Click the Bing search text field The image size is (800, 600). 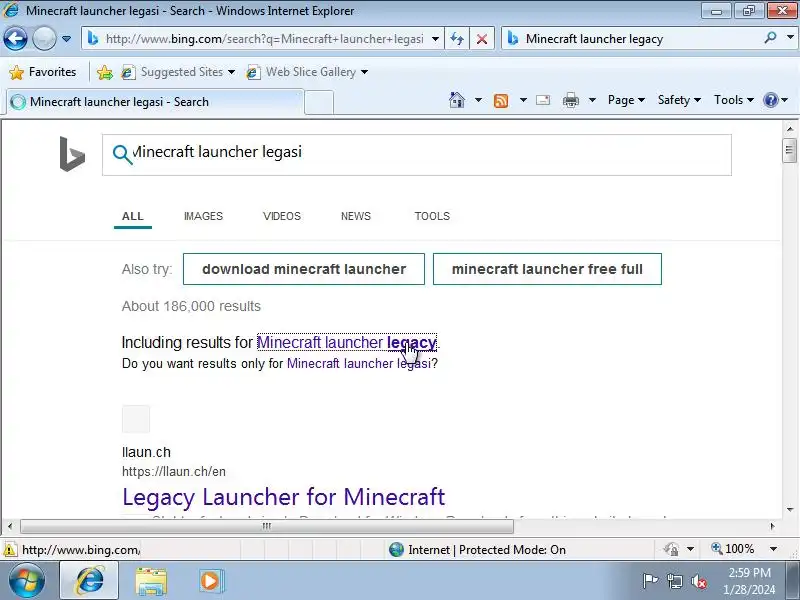point(417,155)
